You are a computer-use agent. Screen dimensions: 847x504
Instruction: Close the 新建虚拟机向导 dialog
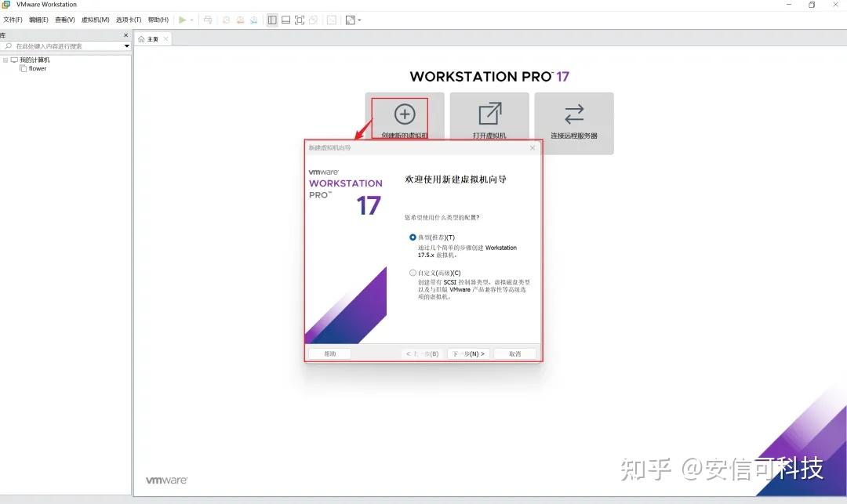click(x=533, y=148)
